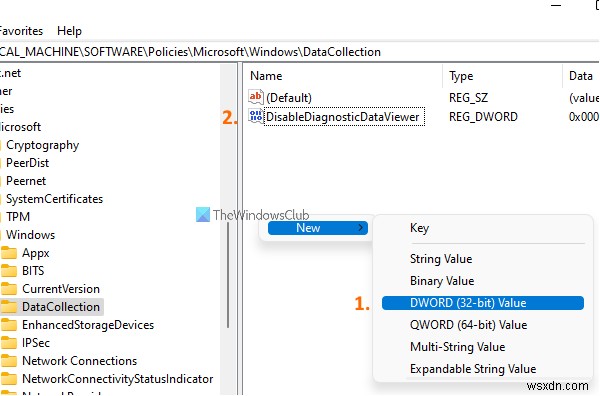
Task: Select the CurrentVersion tree key
Action: point(61,289)
